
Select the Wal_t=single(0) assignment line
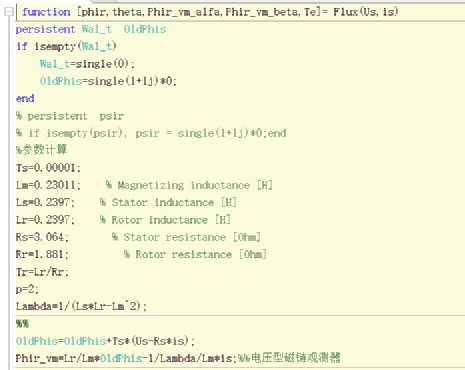coord(87,64)
